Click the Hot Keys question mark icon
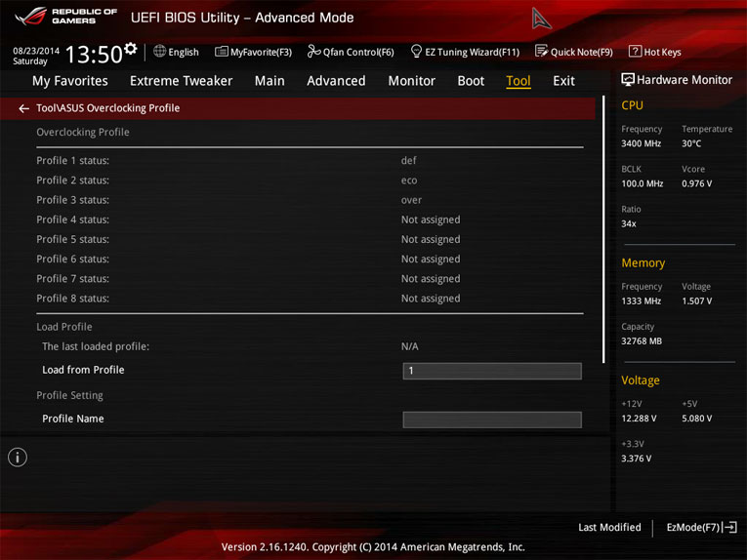The height and width of the screenshot is (560, 747). pos(635,51)
